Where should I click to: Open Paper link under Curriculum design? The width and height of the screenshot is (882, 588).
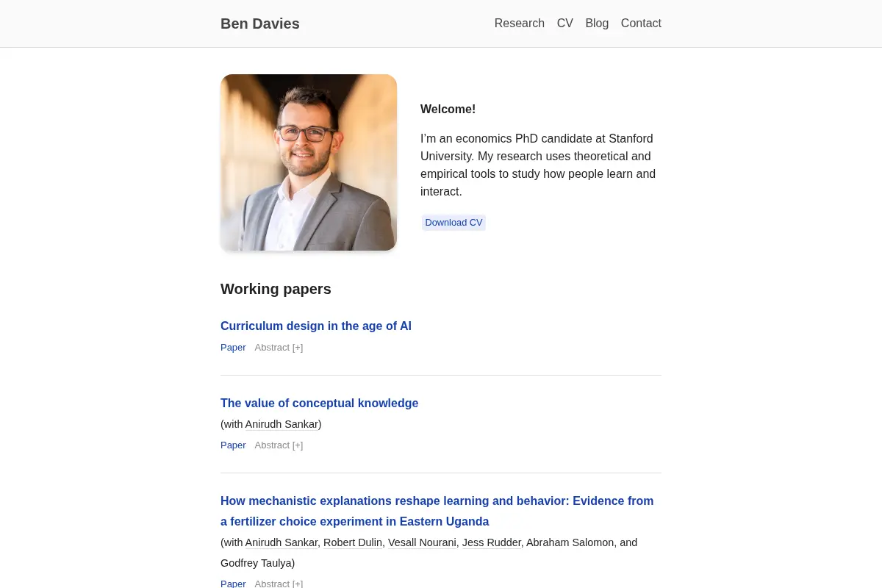(x=233, y=348)
